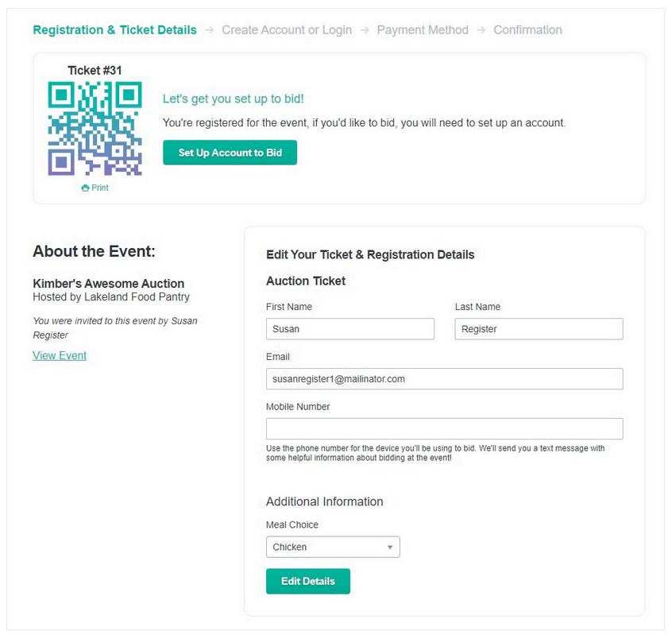The width and height of the screenshot is (672, 639).
Task: Click the Meal Choice dropdown arrow
Action: (390, 547)
